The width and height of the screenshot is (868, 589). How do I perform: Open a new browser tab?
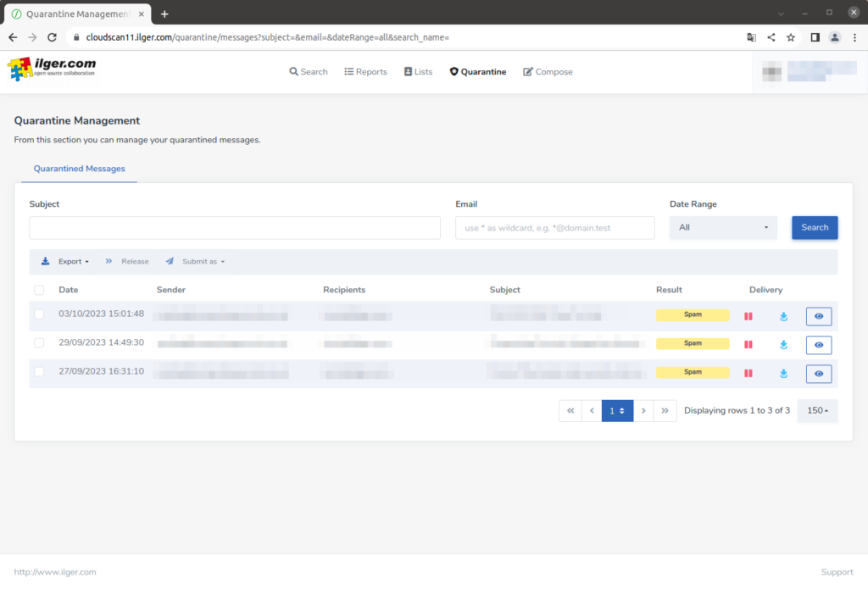(164, 14)
